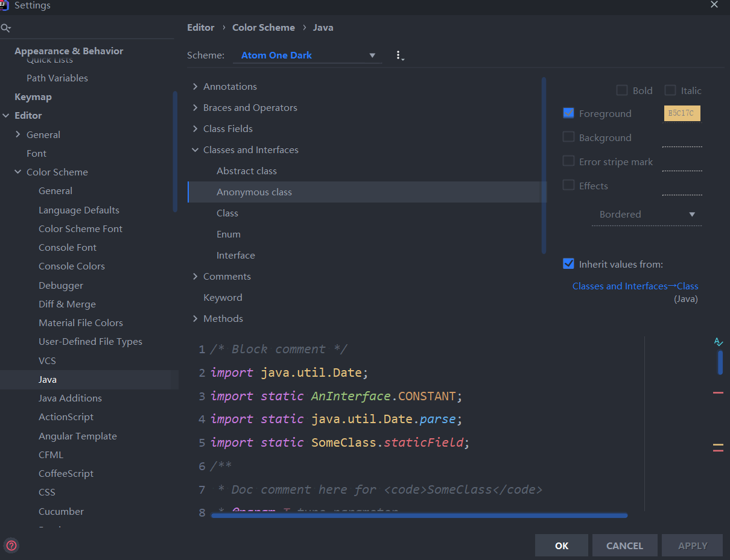Click the help question mark icon
The height and width of the screenshot is (560, 730).
click(x=11, y=546)
